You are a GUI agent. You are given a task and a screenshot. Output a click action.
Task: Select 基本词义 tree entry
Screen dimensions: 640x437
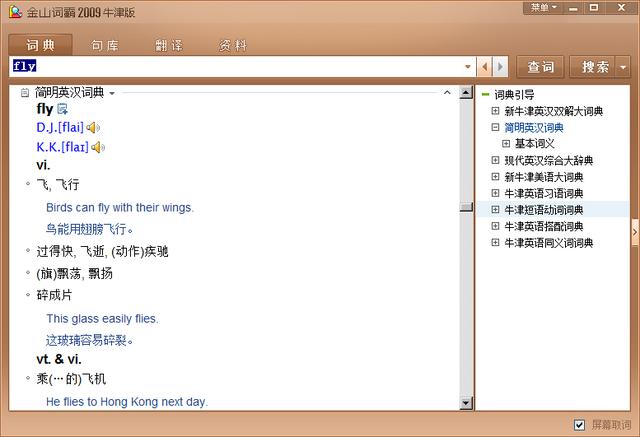click(x=534, y=144)
